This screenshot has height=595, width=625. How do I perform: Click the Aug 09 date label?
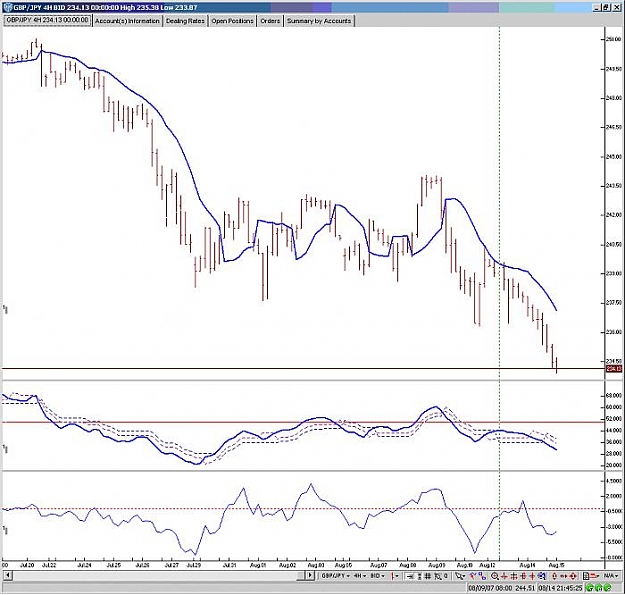coord(437,565)
